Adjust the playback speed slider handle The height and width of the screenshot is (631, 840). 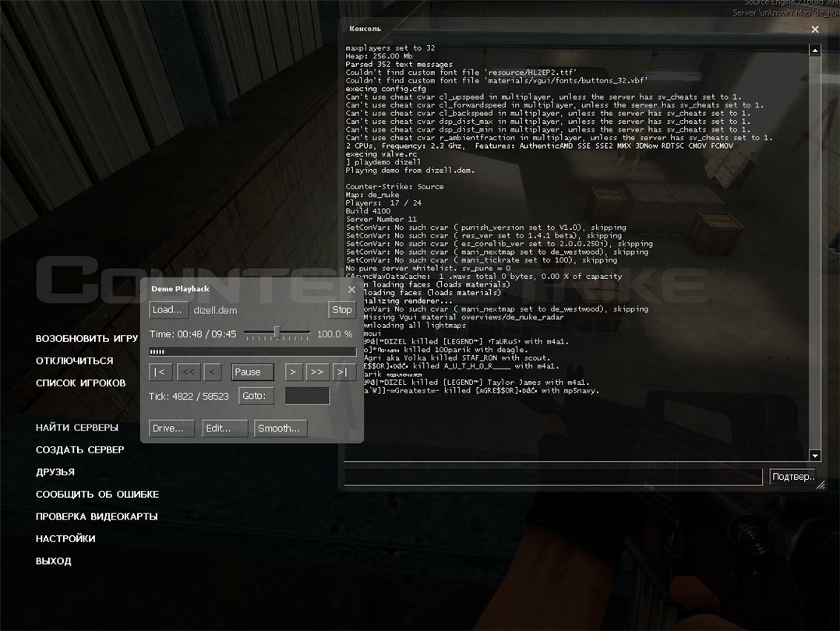[x=277, y=333]
